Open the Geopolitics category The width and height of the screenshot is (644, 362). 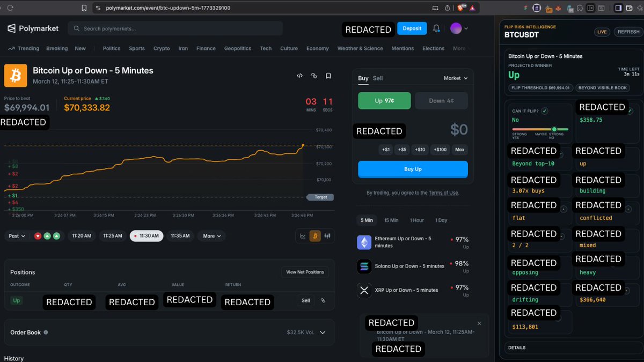tap(238, 48)
